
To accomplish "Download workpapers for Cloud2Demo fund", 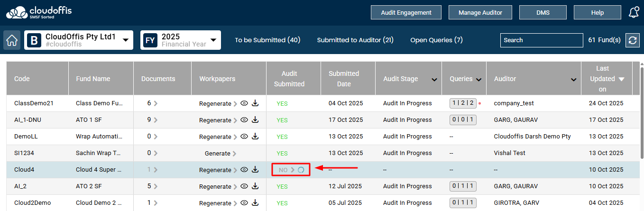I will [x=255, y=203].
